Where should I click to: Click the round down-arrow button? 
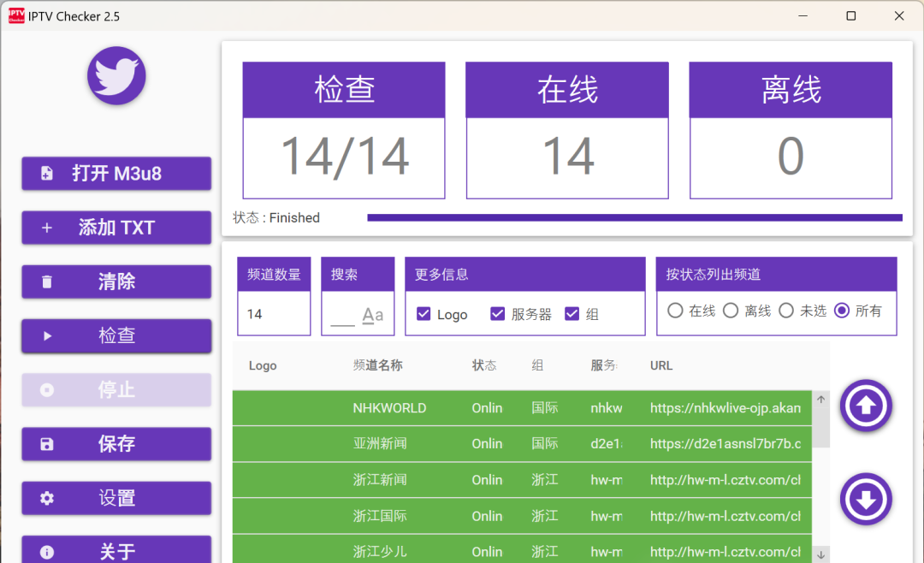(x=866, y=500)
